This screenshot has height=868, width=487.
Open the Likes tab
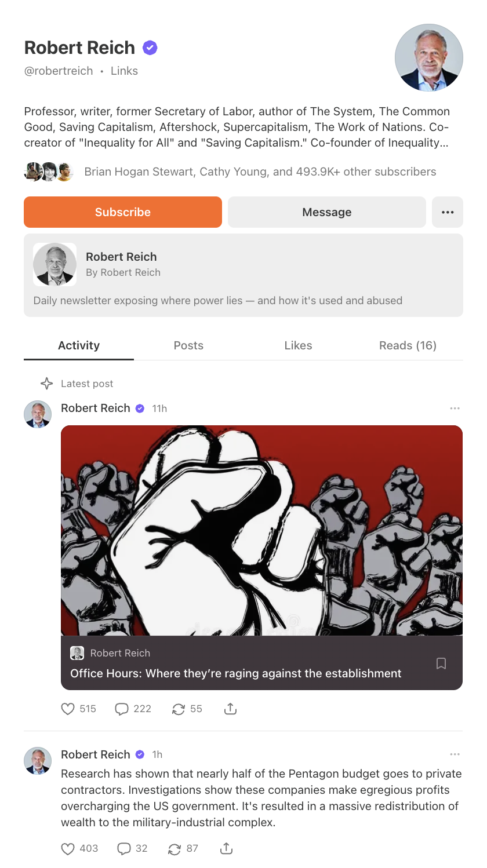(x=298, y=345)
